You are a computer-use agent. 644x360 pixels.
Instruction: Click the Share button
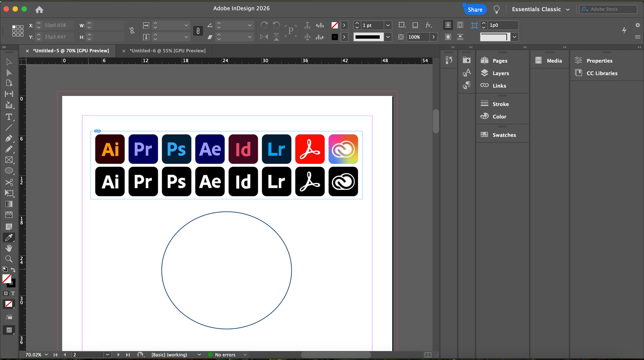click(475, 9)
